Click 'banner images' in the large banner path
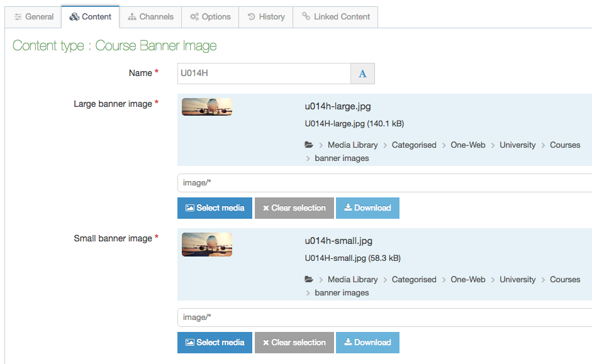 pyautogui.click(x=342, y=158)
